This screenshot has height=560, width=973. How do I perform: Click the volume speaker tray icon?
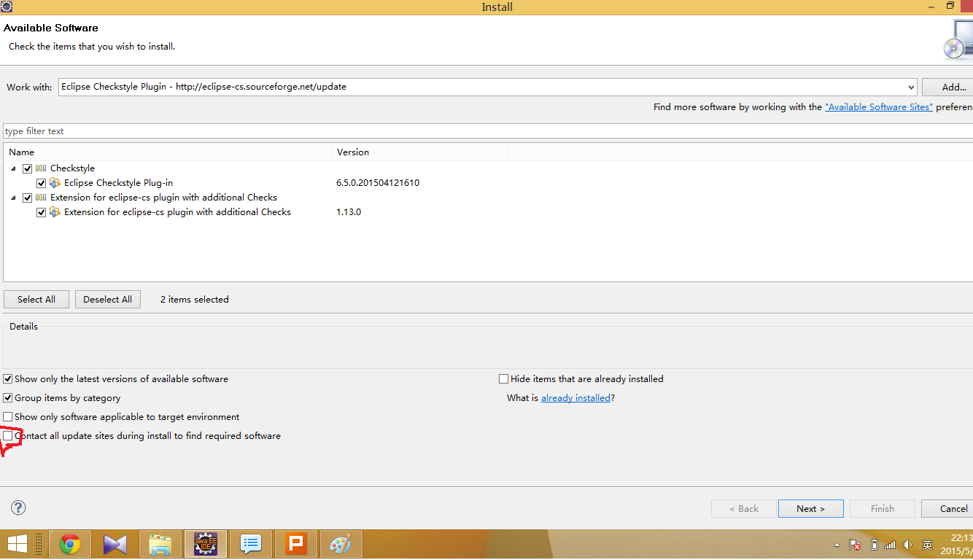tap(907, 545)
